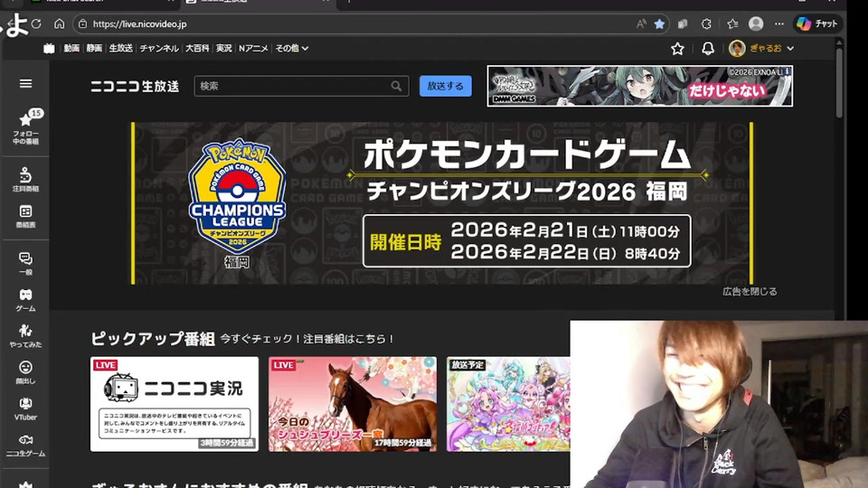Screen dimensions: 868x488
Task: Open the 番組表 program schedule icon
Action: pos(25,216)
